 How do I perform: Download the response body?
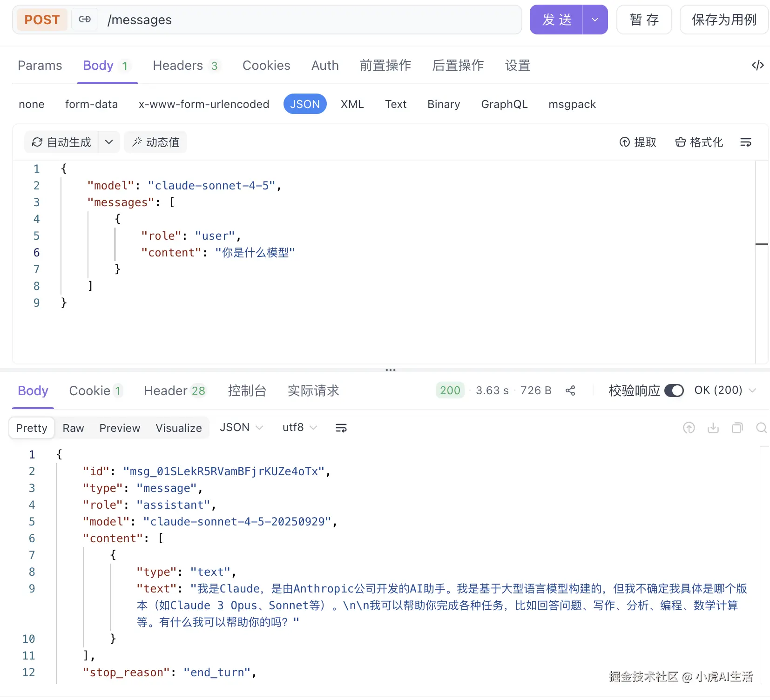(713, 428)
